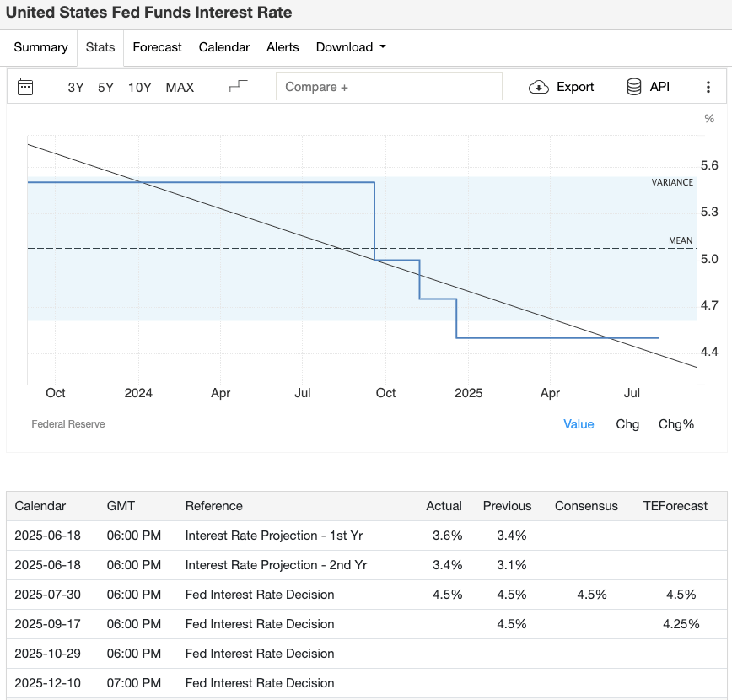Switch to the Forecast tab
Viewport: 732px width, 700px height.
coord(157,47)
